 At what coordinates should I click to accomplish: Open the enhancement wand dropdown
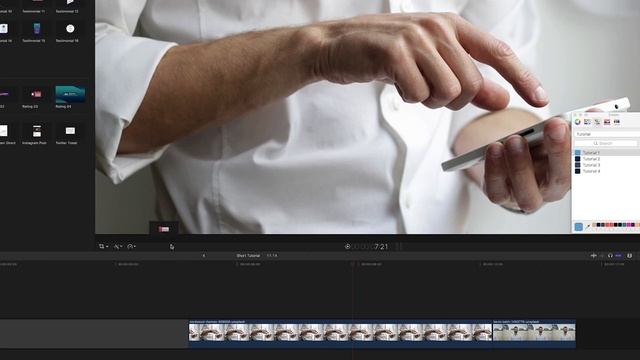click(118, 246)
